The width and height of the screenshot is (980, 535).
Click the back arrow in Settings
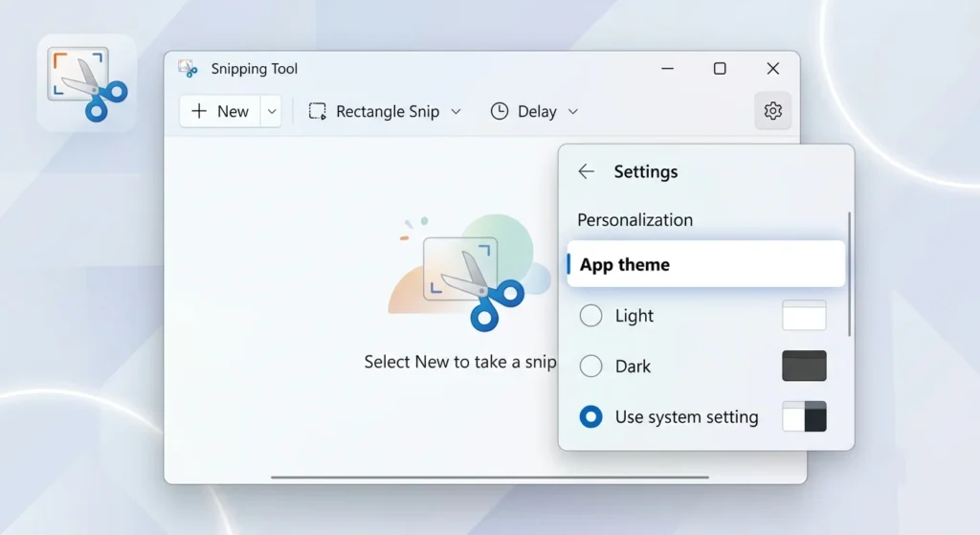point(586,171)
